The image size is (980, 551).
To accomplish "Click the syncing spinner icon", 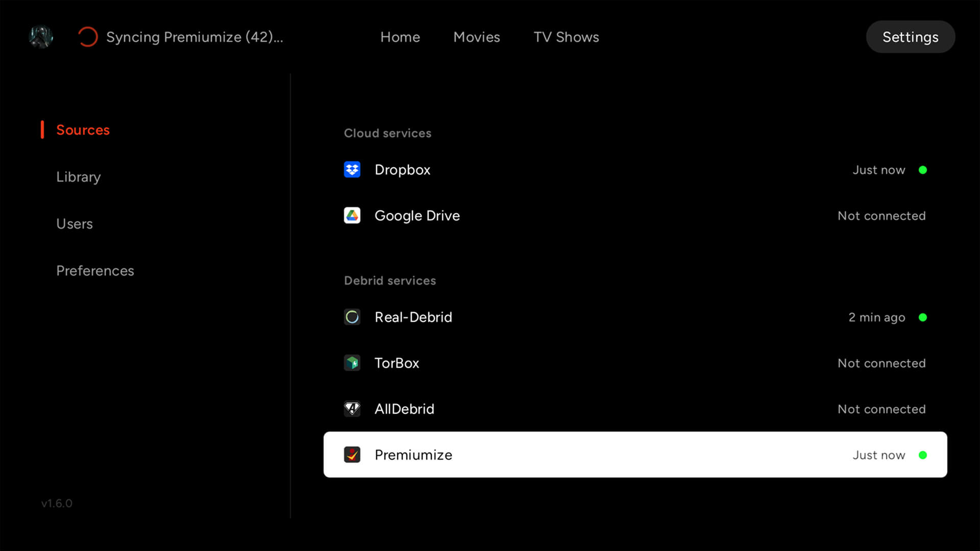I will tap(88, 37).
